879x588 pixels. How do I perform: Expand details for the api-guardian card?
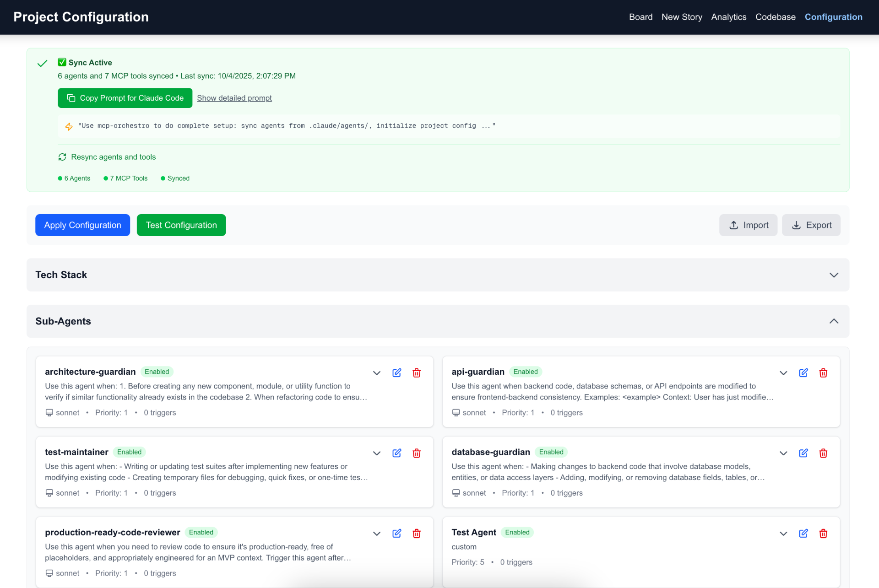point(783,372)
